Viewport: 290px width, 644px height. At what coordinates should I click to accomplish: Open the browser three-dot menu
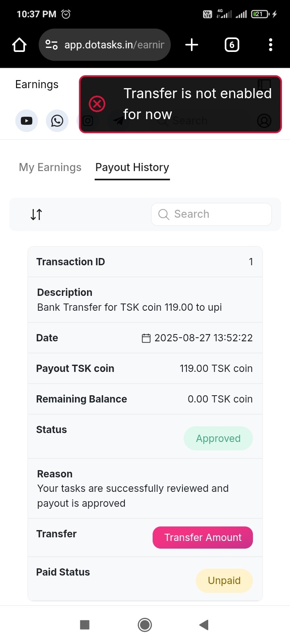[x=271, y=45]
